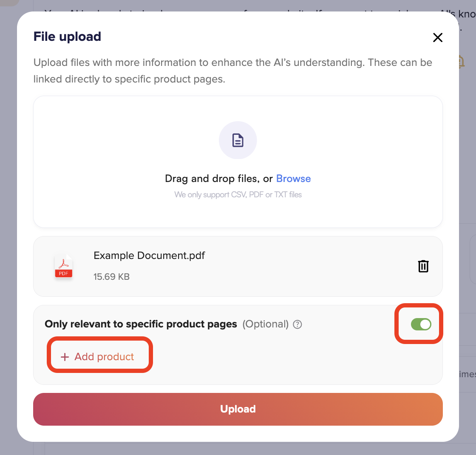Click the 15.69 KB file size text
This screenshot has width=476, height=455.
111,277
